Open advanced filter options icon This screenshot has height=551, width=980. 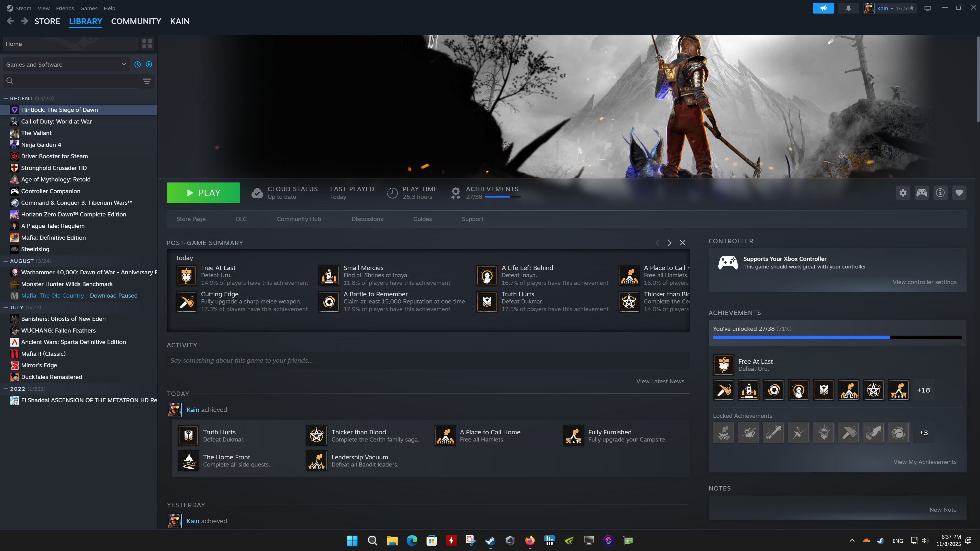click(147, 81)
